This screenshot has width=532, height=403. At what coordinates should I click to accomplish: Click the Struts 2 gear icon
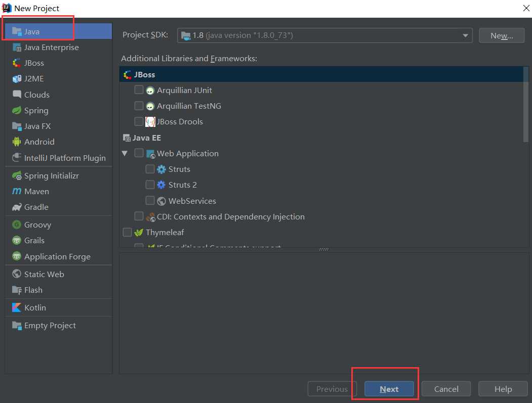pyautogui.click(x=161, y=185)
